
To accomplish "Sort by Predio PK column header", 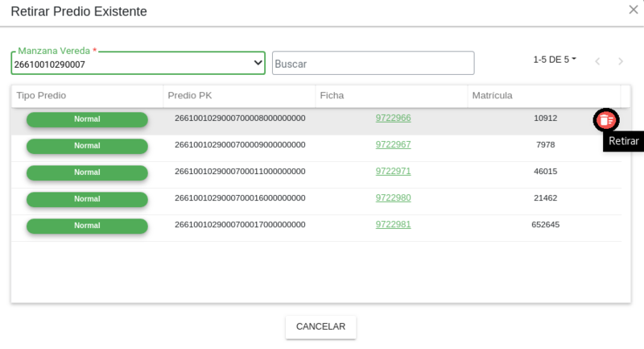I will click(190, 96).
